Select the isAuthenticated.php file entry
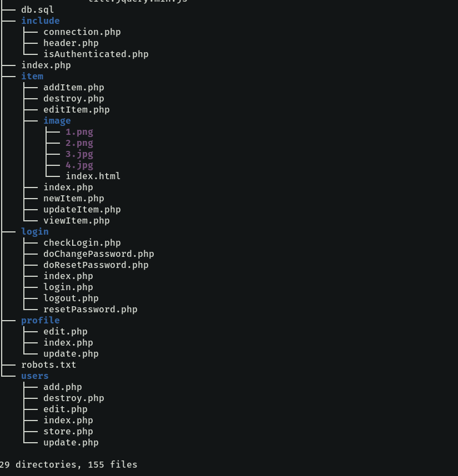This screenshot has width=458, height=476. pyautogui.click(x=95, y=54)
